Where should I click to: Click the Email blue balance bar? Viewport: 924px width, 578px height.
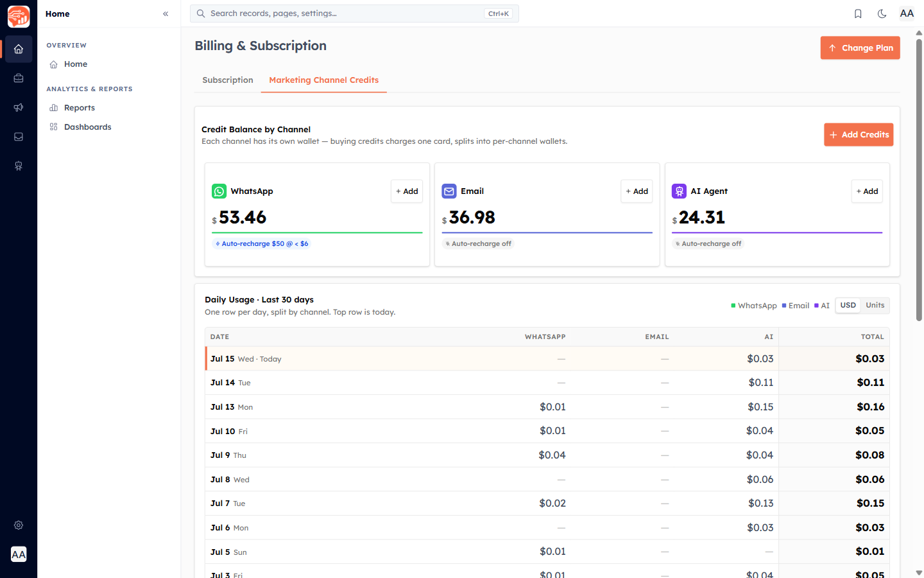pyautogui.click(x=547, y=232)
